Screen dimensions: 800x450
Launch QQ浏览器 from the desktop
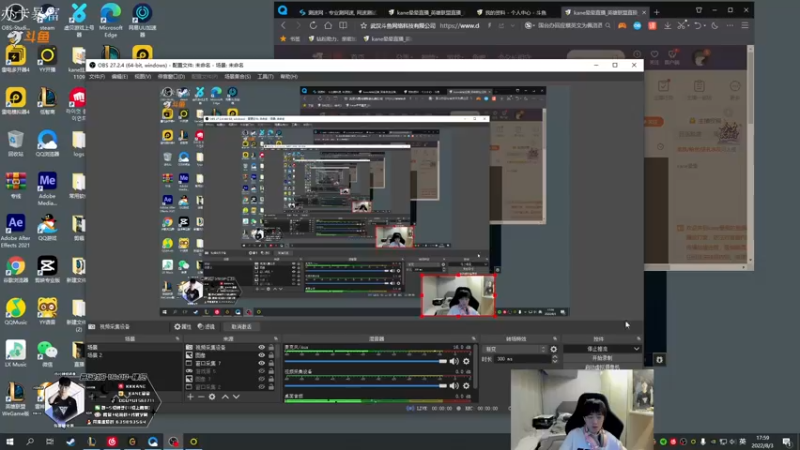click(x=47, y=143)
